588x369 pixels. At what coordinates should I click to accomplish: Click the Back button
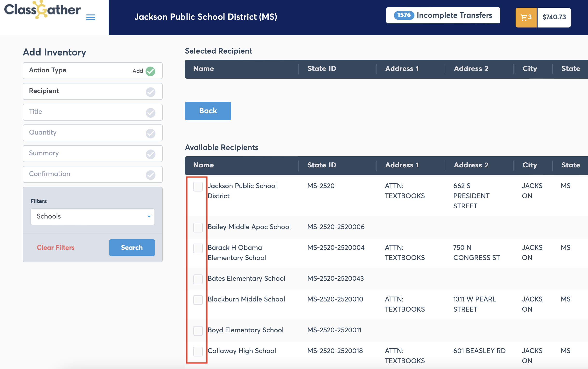point(208,111)
